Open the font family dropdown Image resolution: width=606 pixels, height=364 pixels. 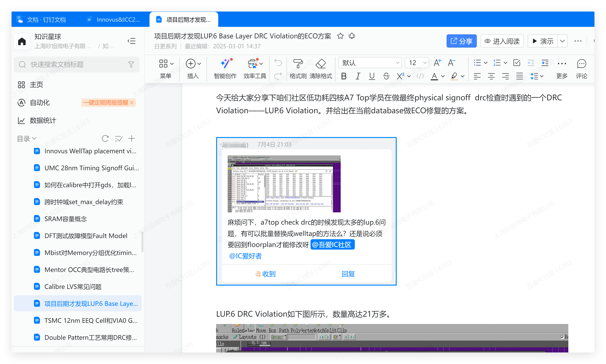(x=370, y=63)
